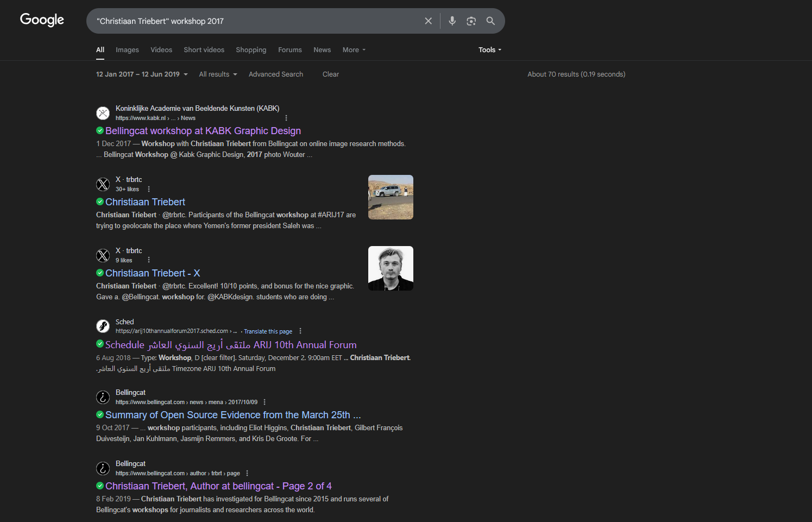The width and height of the screenshot is (812, 522).
Task: Open the Forums tab
Action: [290, 50]
